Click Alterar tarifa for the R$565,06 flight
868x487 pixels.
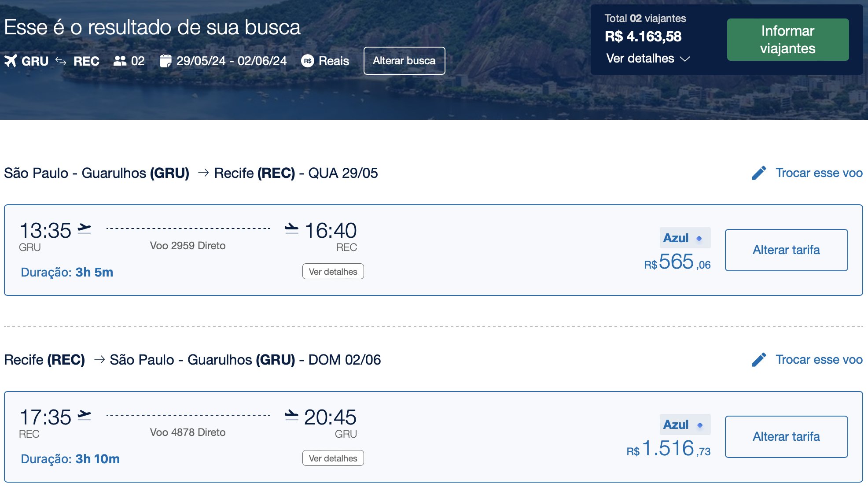pos(786,250)
